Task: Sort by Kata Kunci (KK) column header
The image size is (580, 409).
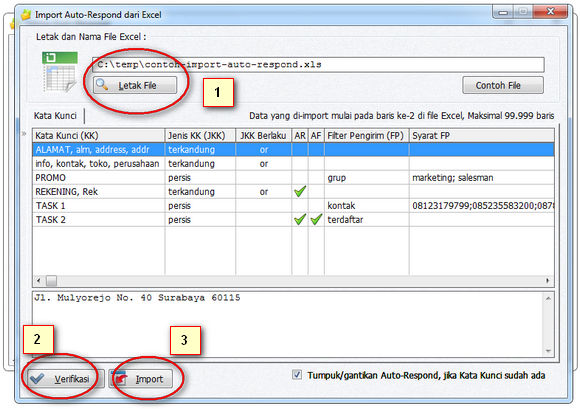Action: tap(98, 136)
